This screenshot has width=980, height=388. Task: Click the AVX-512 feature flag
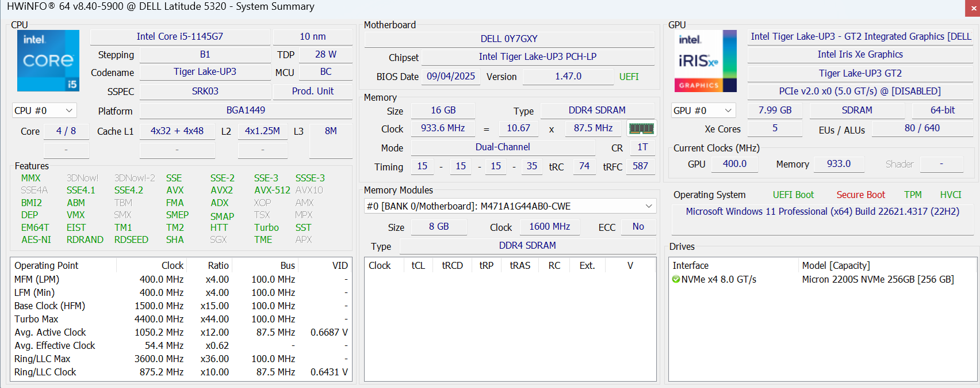pyautogui.click(x=272, y=190)
